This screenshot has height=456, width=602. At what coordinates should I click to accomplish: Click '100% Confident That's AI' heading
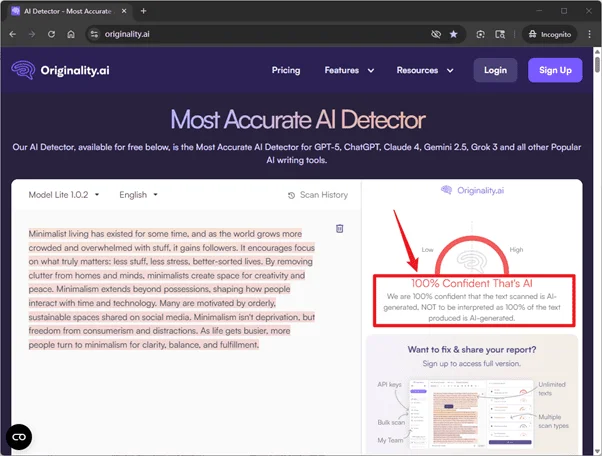[472, 283]
